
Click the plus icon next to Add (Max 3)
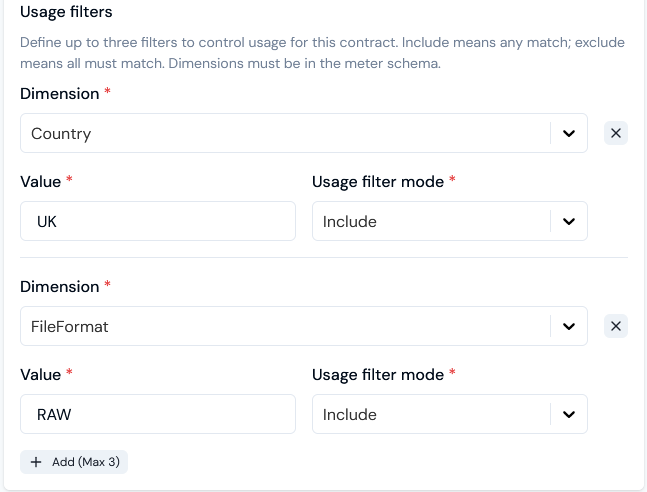pos(36,462)
